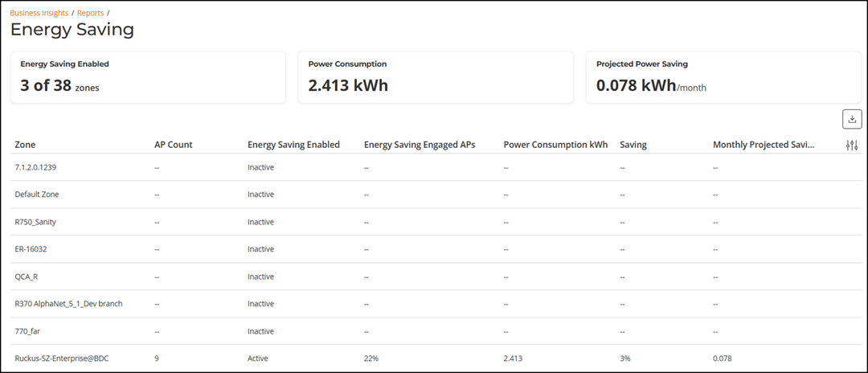This screenshot has width=868, height=373.
Task: Sort by Energy Saving Enabled column
Action: [293, 145]
